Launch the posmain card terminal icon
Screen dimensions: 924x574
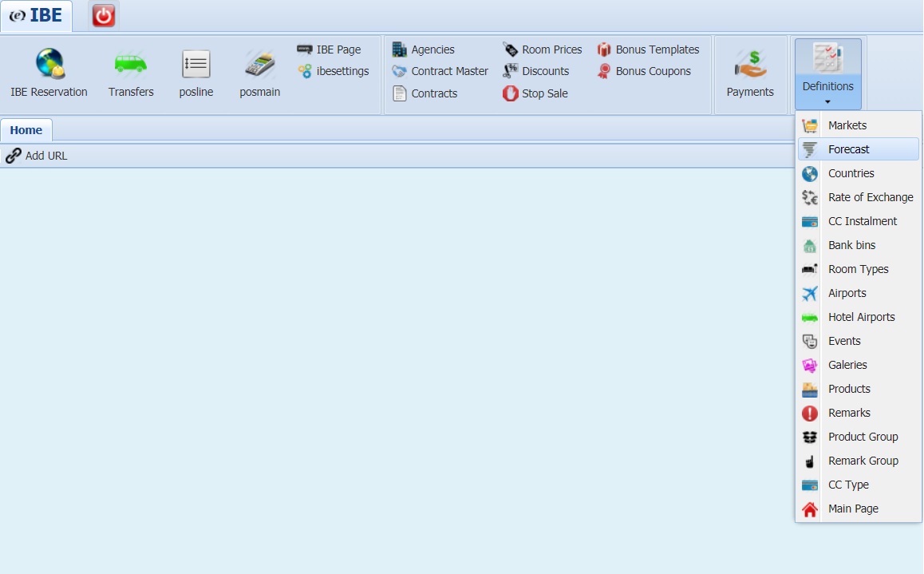[x=259, y=64]
